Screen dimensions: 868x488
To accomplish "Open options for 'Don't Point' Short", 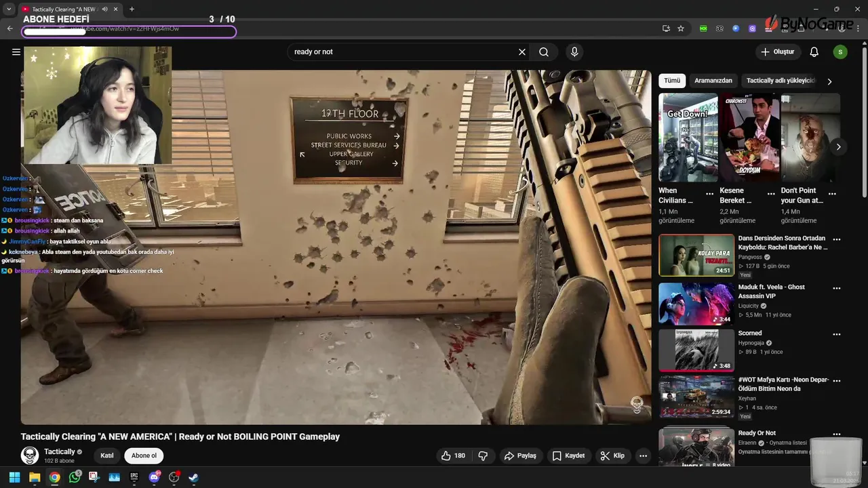I will [x=832, y=194].
